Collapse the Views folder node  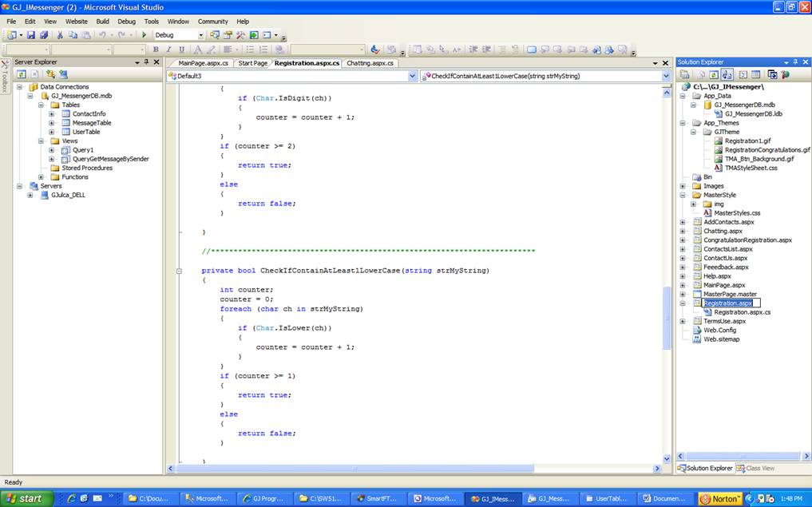tap(42, 141)
